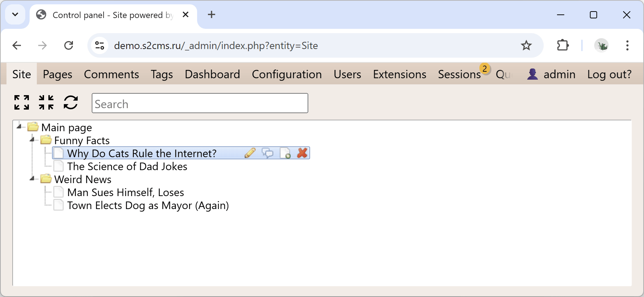Open the Chrome three-dot menu
Screen dimensions: 644x297
627,45
